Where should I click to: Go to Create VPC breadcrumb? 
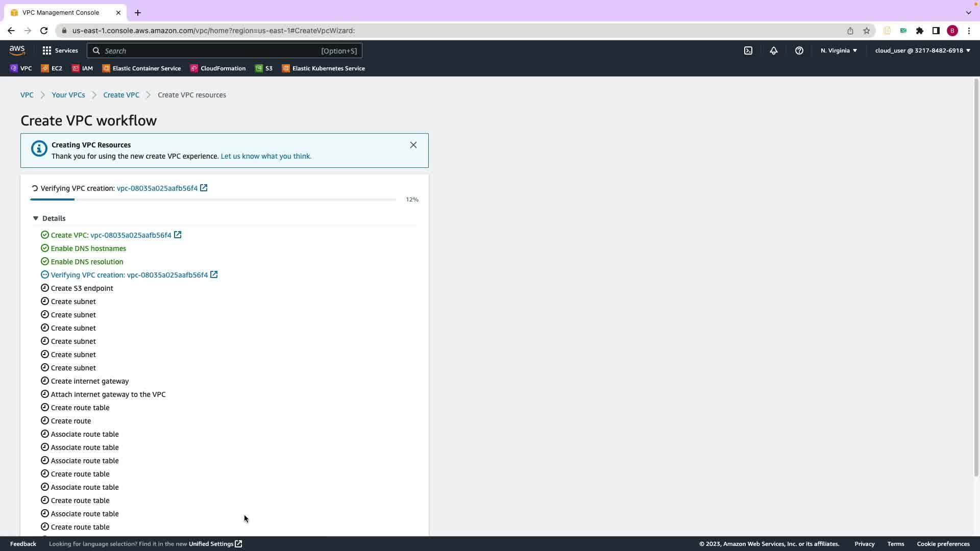(x=121, y=95)
